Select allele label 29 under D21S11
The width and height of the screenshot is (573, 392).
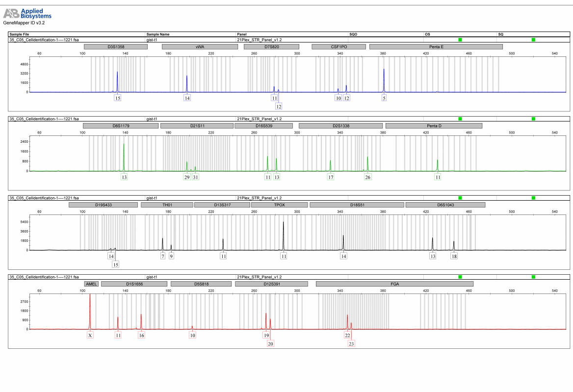[187, 177]
